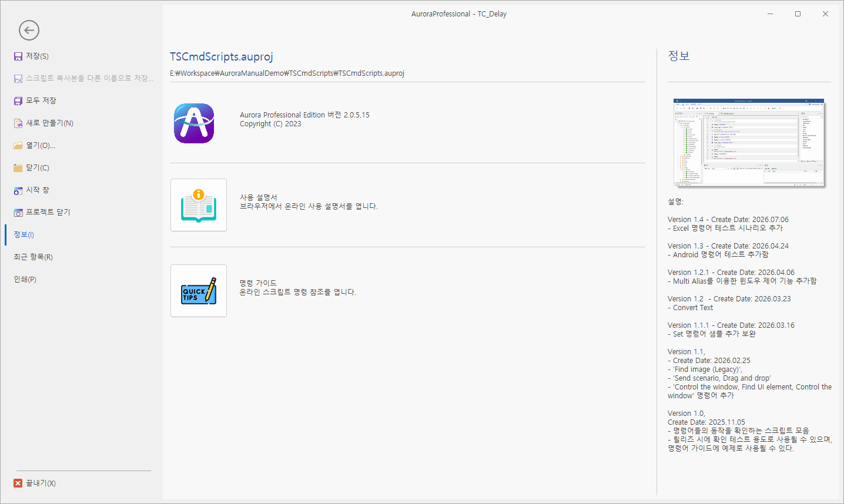Click the Version 1.4 Create Date line
Viewport: 844px width, 504px height.
click(x=728, y=220)
